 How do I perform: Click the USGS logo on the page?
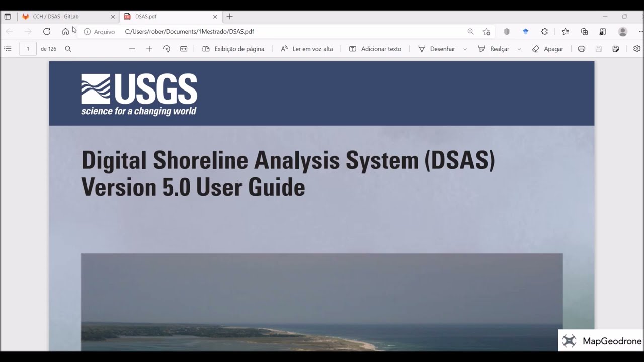click(139, 95)
